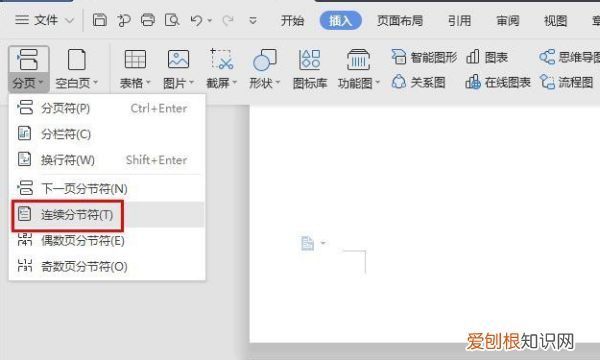Screen dimensions: 600x360
Task: Expand the 文件 menu chevron
Action: click(x=70, y=20)
